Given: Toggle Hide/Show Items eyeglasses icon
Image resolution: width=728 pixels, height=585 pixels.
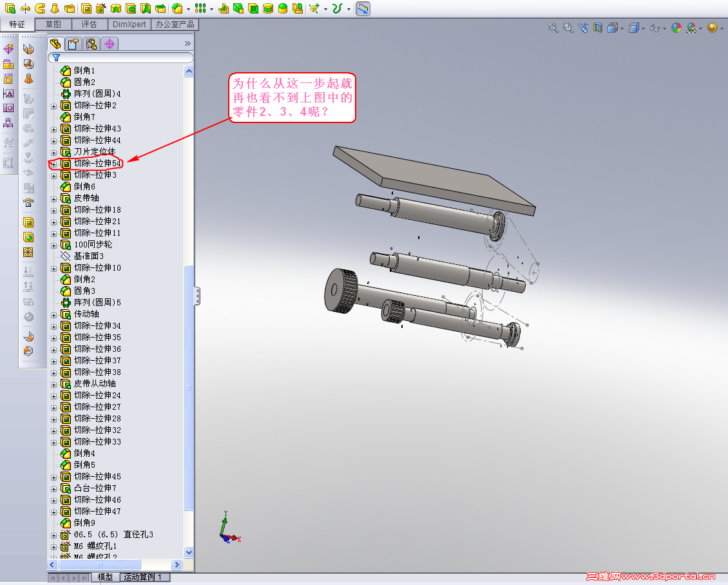Looking at the screenshot, I should [655, 28].
